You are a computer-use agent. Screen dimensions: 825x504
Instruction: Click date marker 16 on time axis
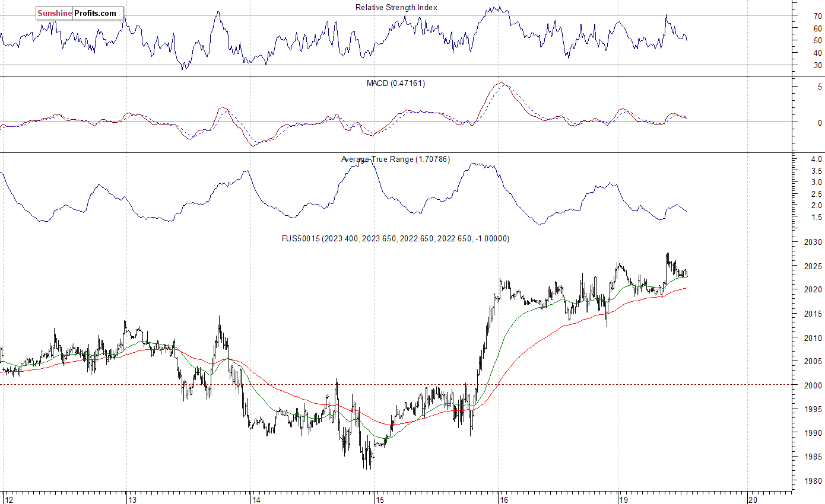click(x=504, y=499)
